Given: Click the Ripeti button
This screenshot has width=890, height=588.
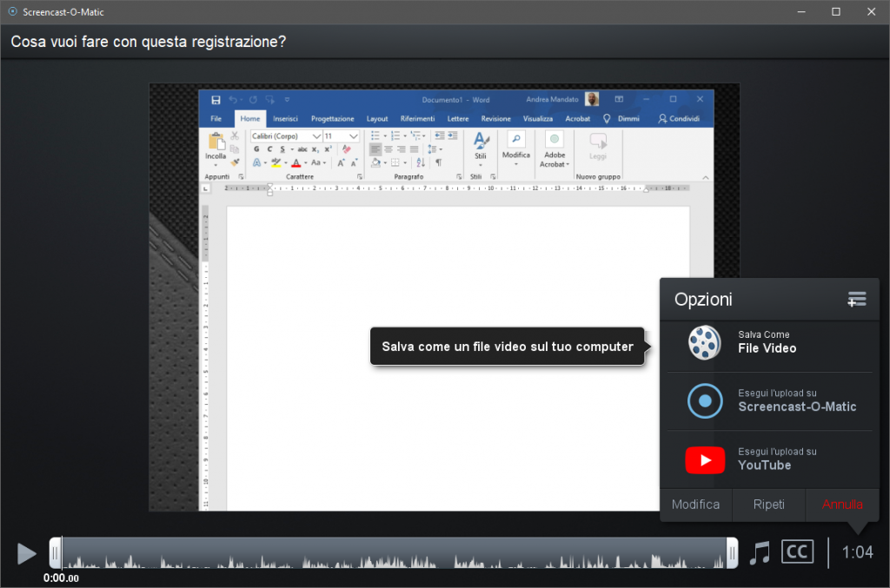Looking at the screenshot, I should coord(769,504).
